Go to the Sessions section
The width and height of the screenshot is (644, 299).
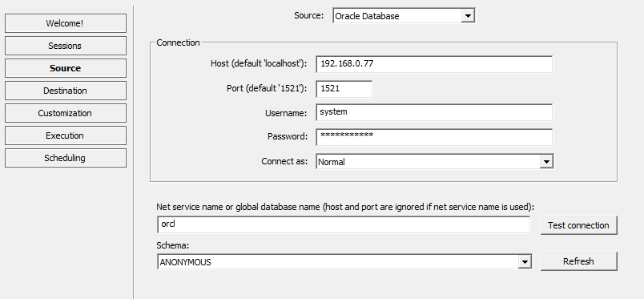(66, 46)
